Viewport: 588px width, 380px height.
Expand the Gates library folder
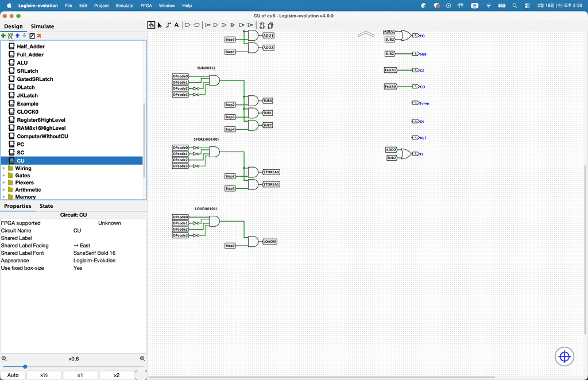click(4, 176)
